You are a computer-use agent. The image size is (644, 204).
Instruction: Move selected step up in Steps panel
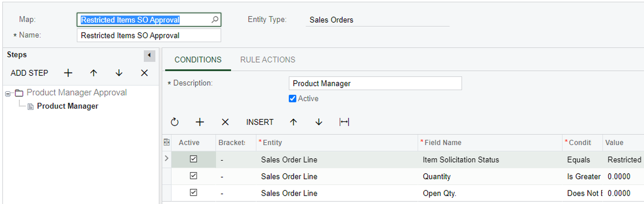(x=93, y=73)
